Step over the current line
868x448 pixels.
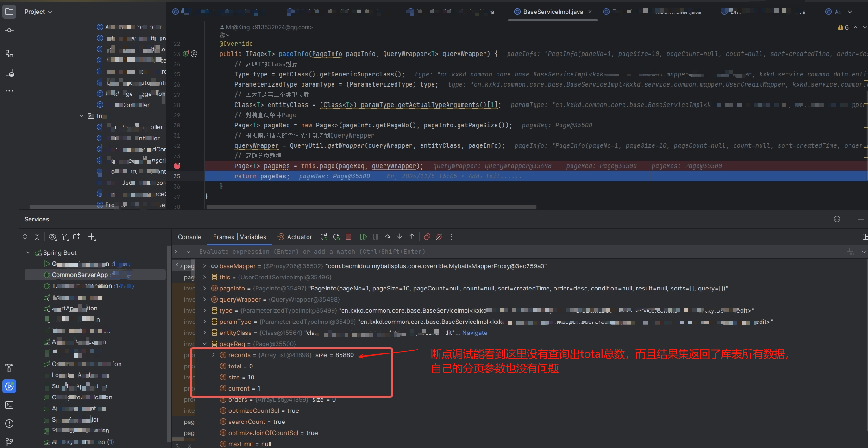(388, 237)
